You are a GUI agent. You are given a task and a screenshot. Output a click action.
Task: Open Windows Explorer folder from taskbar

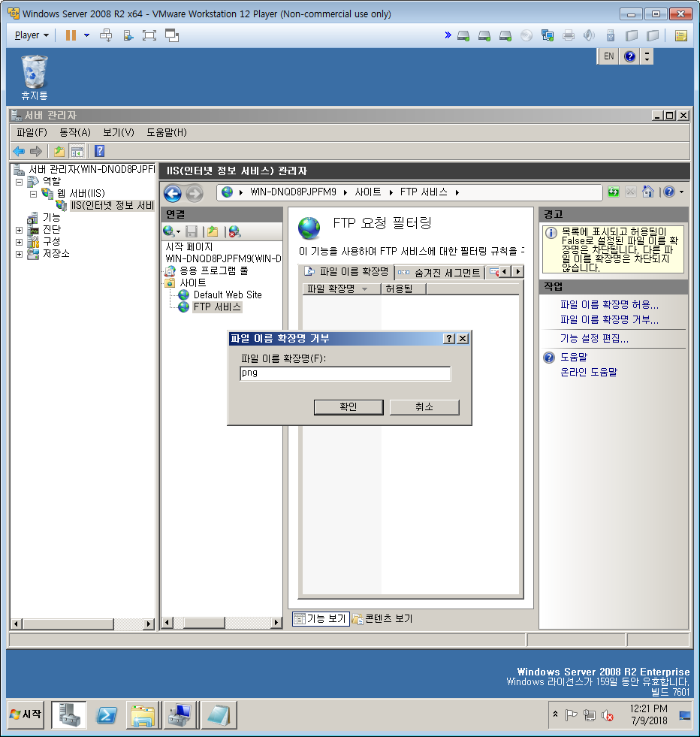[143, 715]
